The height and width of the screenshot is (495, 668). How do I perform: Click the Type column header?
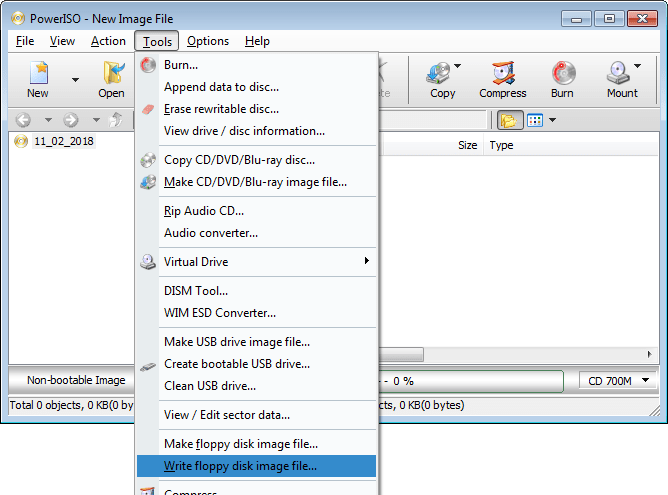(x=571, y=145)
